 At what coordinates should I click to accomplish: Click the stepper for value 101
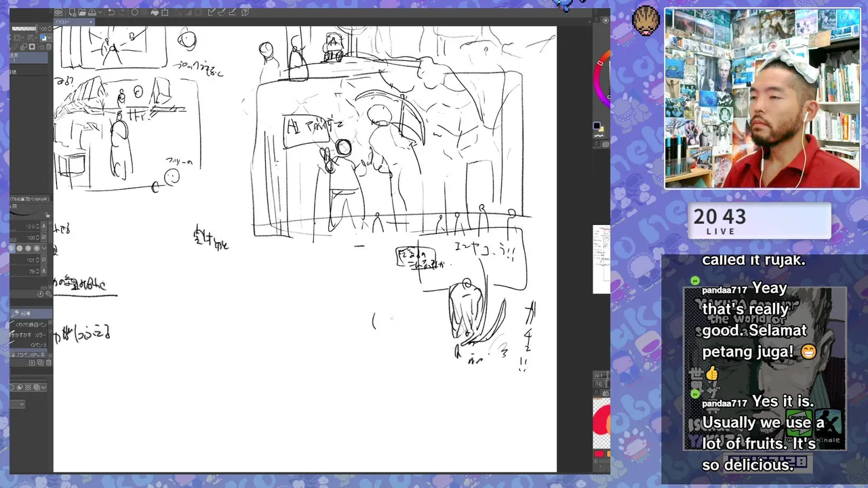pyautogui.click(x=37, y=260)
